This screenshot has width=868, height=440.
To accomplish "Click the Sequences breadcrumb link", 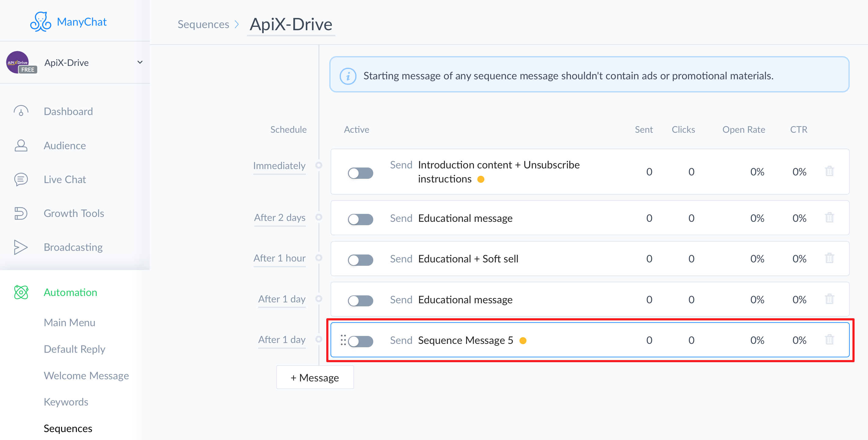I will point(203,24).
